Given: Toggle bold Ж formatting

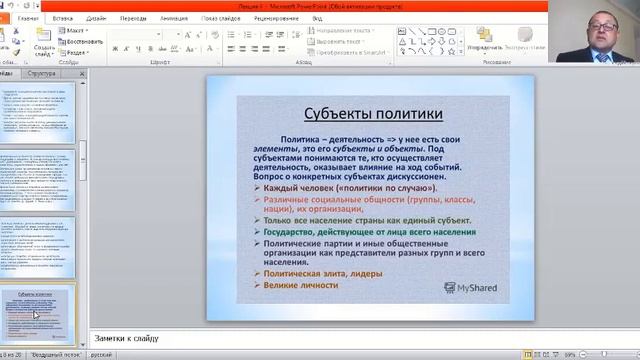Looking at the screenshot, I should coord(115,49).
